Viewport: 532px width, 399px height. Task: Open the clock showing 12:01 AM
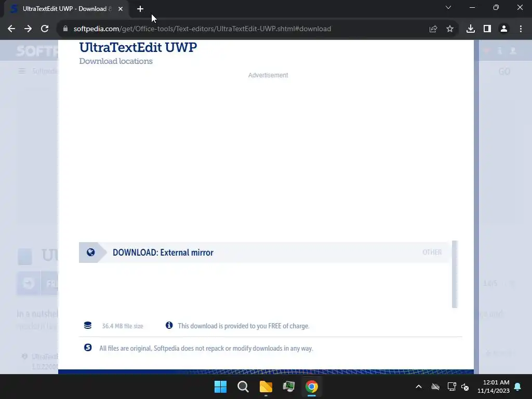[x=494, y=387]
